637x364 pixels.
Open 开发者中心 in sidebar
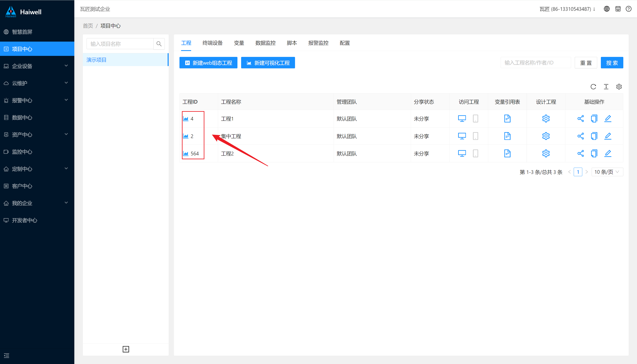pyautogui.click(x=37, y=220)
